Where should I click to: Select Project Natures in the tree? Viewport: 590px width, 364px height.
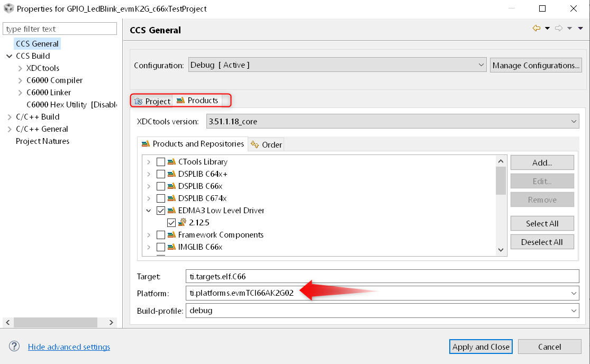point(42,141)
